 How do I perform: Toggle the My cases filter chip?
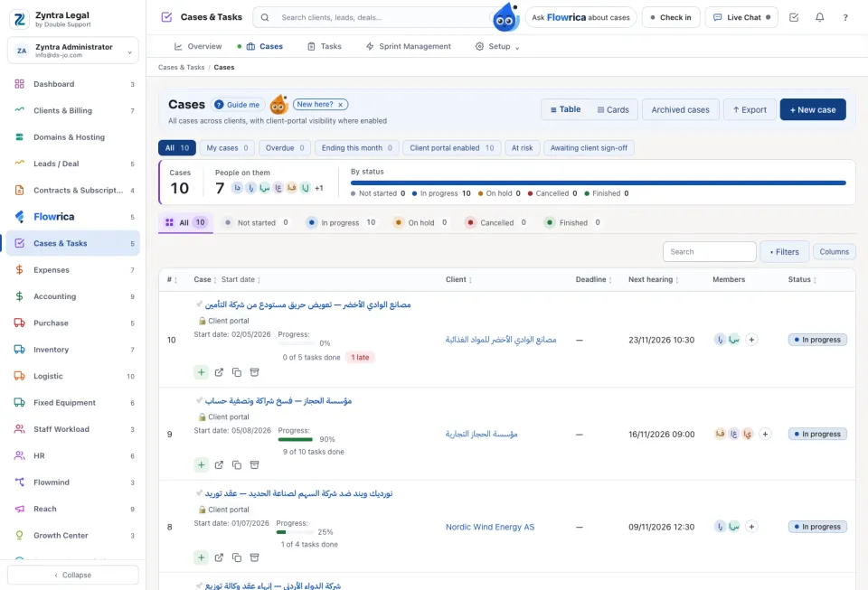click(227, 147)
